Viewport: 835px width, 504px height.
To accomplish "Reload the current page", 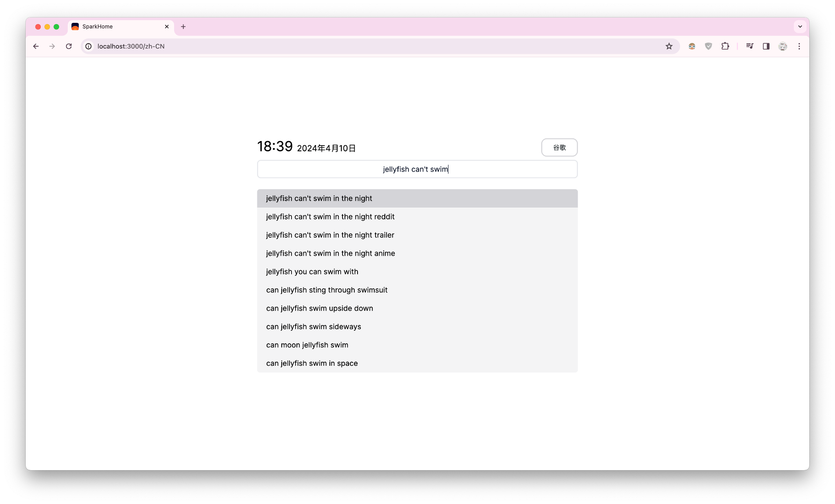I will pos(68,46).
